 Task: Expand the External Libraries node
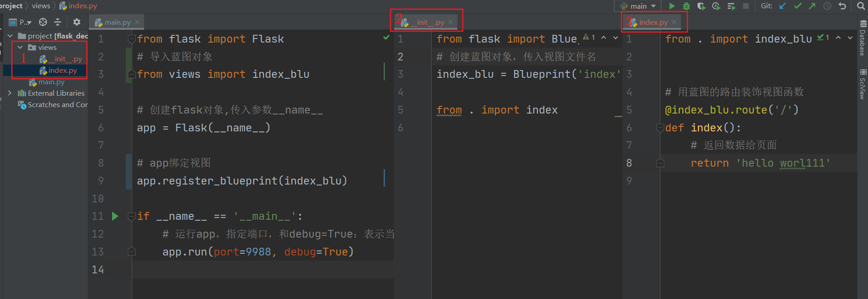[10, 92]
